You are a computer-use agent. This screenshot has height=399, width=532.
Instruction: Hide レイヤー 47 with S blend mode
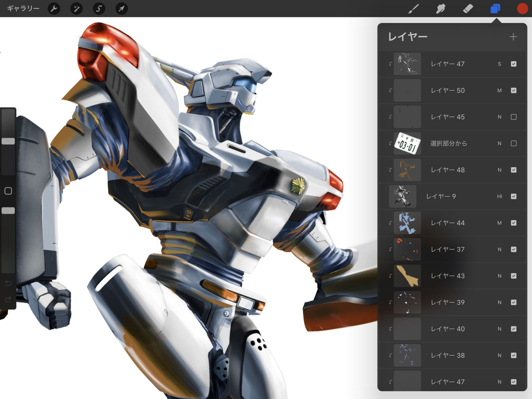click(x=514, y=64)
